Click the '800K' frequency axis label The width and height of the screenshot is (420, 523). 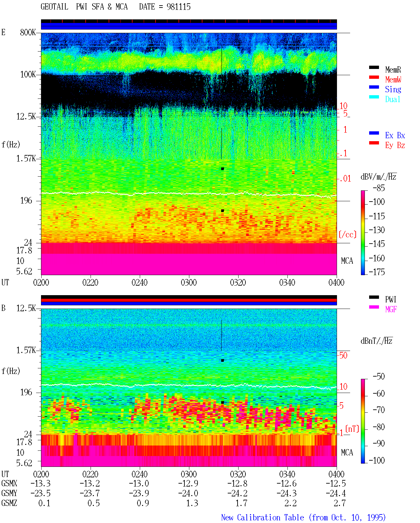point(28,33)
